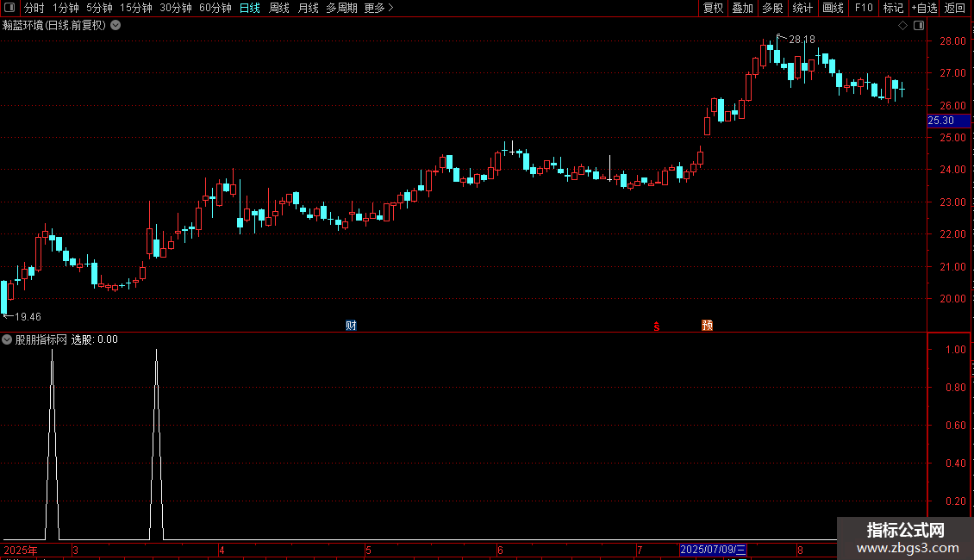This screenshot has height=560, width=974.
Task: Click the 1.00 indicator axis label
Action: pyautogui.click(x=955, y=350)
